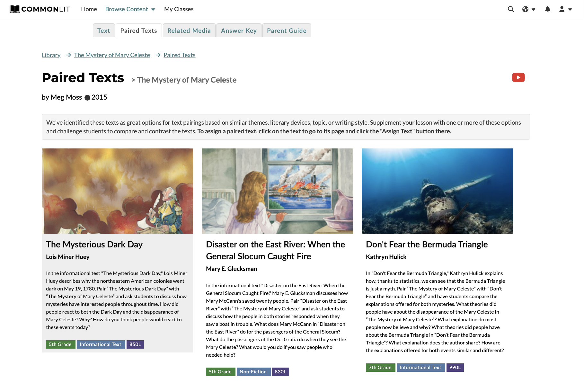Click the 7th Grade green tag
The width and height of the screenshot is (584, 392).
tap(380, 368)
